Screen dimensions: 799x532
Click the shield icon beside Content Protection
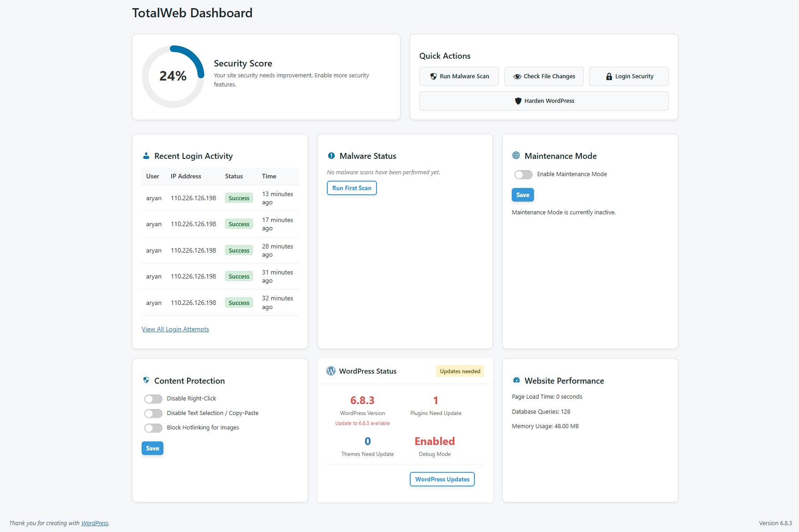(146, 380)
